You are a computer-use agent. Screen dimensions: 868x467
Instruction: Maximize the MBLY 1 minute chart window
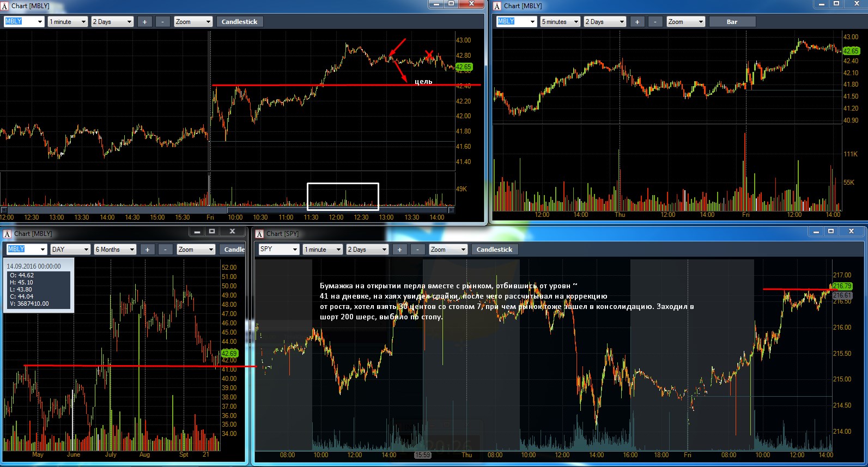coord(451,4)
